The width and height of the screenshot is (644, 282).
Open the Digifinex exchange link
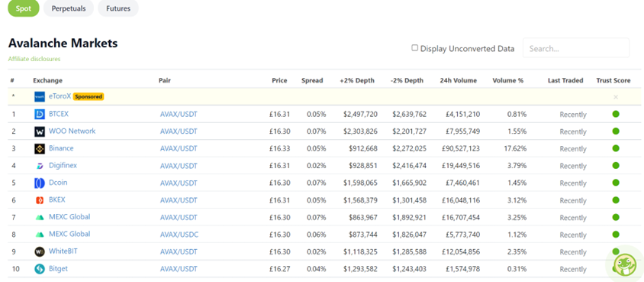(63, 166)
